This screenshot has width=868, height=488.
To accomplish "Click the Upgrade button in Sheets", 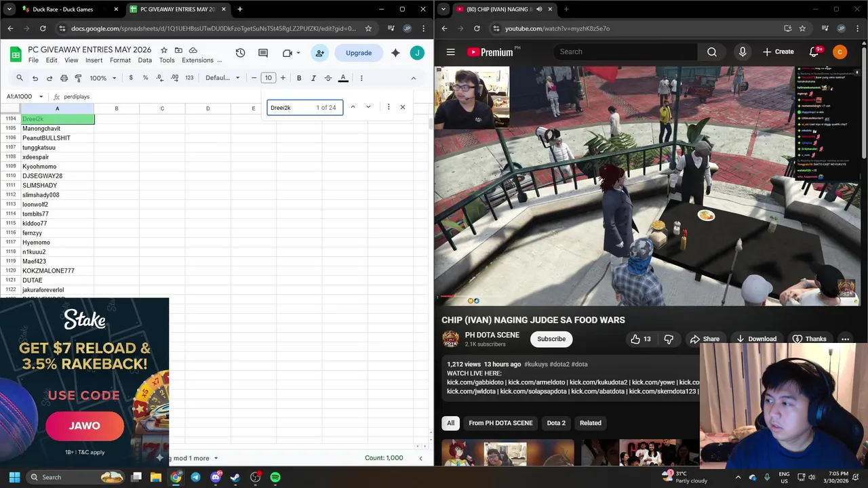I will pos(359,53).
